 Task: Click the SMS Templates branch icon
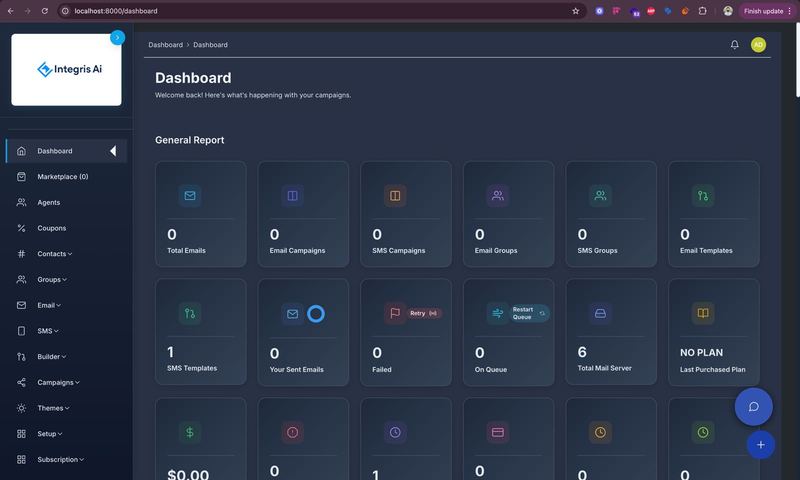point(190,313)
